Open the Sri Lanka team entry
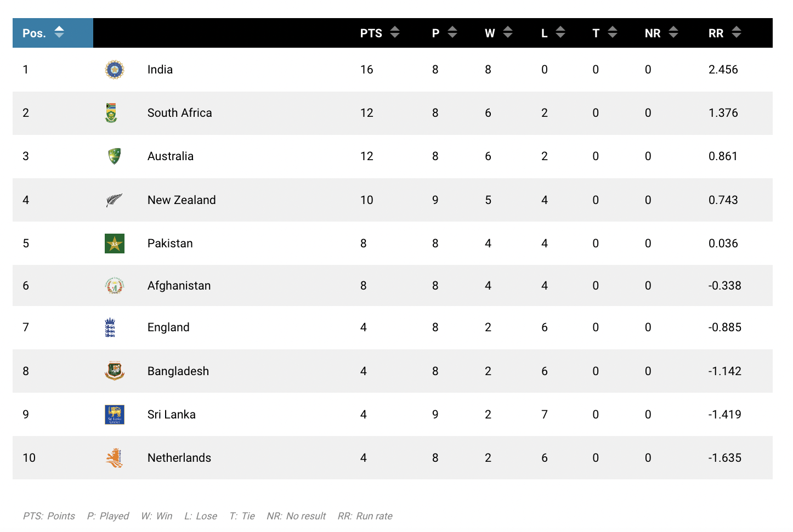Image resolution: width=793 pixels, height=532 pixels. 171,414
